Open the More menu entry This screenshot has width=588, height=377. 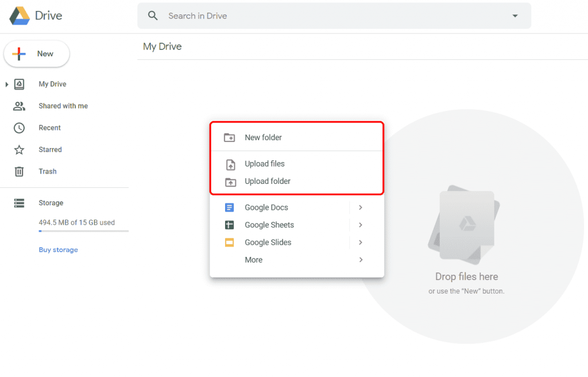point(297,260)
